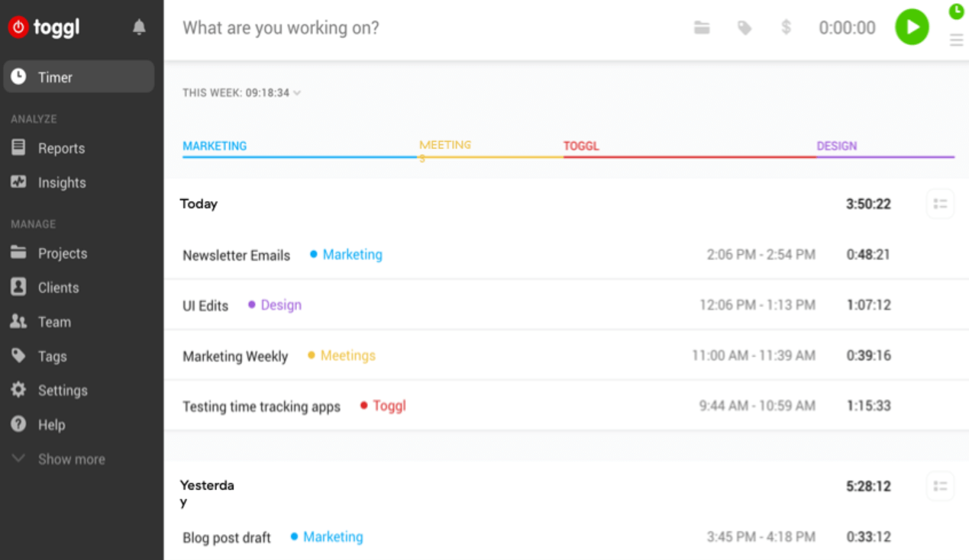Image resolution: width=969 pixels, height=560 pixels.
Task: Select project via folder icon in timer bar
Action: click(x=702, y=27)
